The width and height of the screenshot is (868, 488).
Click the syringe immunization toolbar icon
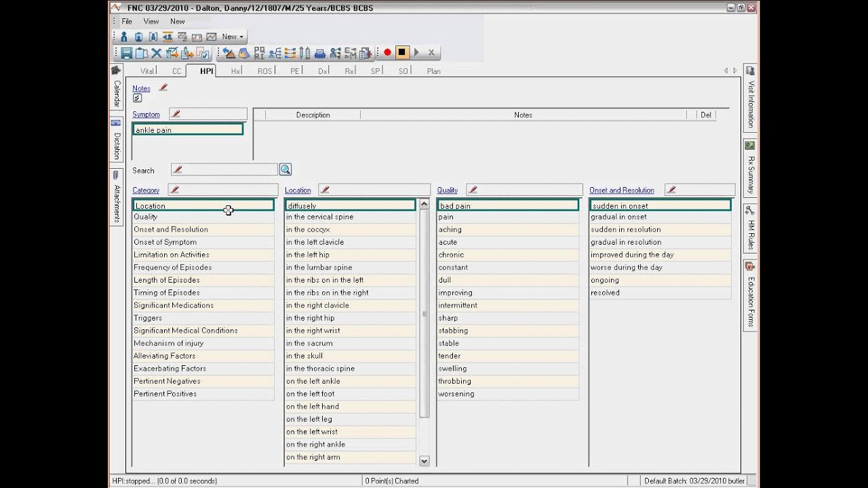(304, 53)
